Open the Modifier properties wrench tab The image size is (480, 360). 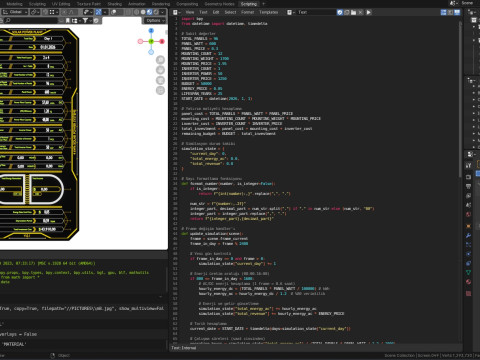pos(468,235)
